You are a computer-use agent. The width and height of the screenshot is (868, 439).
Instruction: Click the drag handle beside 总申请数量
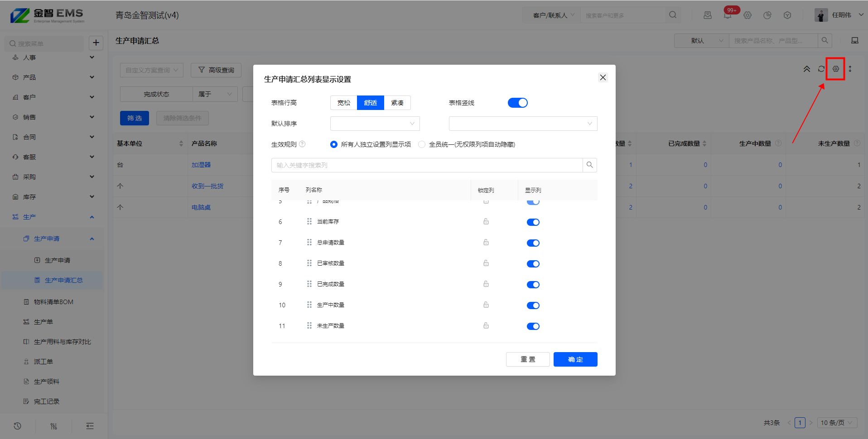(309, 243)
